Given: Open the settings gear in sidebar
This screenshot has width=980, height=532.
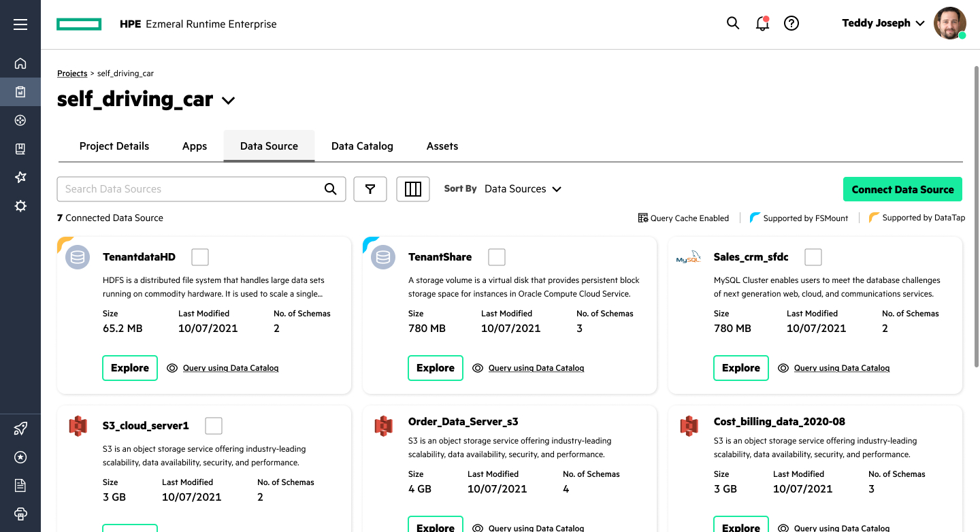Looking at the screenshot, I should (x=20, y=205).
